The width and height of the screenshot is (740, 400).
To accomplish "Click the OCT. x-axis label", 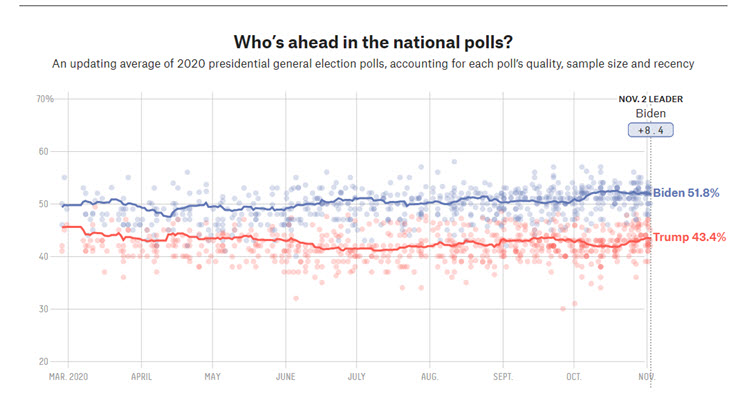I will click(574, 378).
